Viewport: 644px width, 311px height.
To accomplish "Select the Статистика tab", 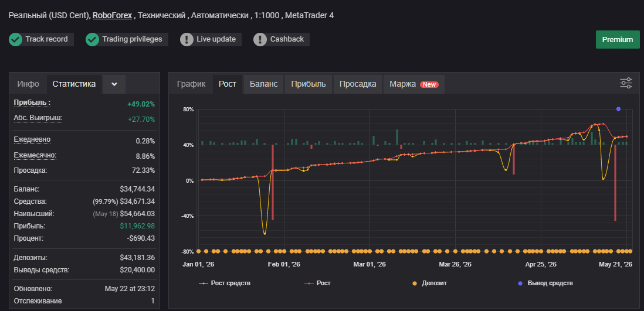I will click(74, 84).
